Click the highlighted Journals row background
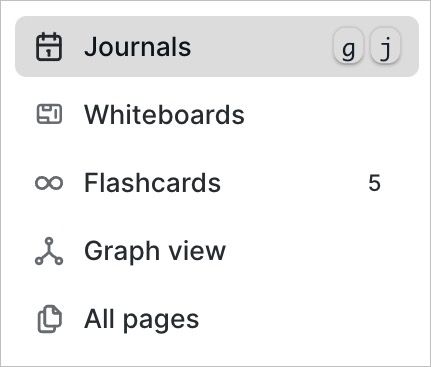This screenshot has height=367, width=431. (262, 47)
